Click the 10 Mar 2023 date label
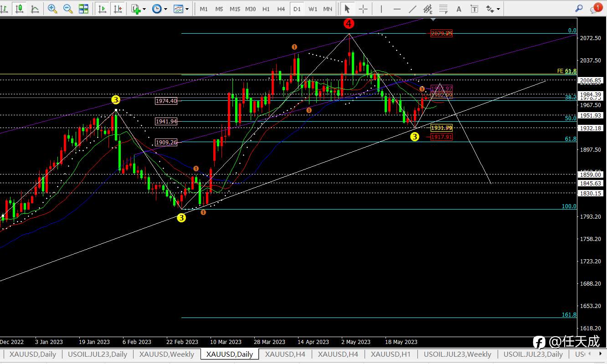Screen dimensions: 607x364 point(226,342)
